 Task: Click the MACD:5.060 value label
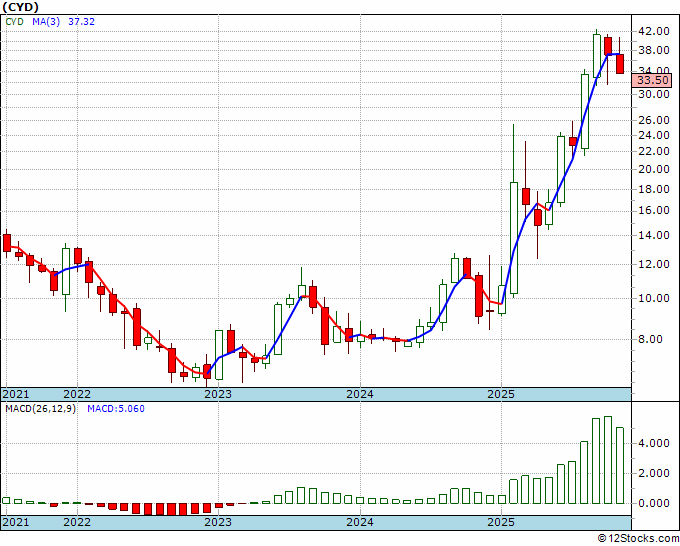click(116, 409)
